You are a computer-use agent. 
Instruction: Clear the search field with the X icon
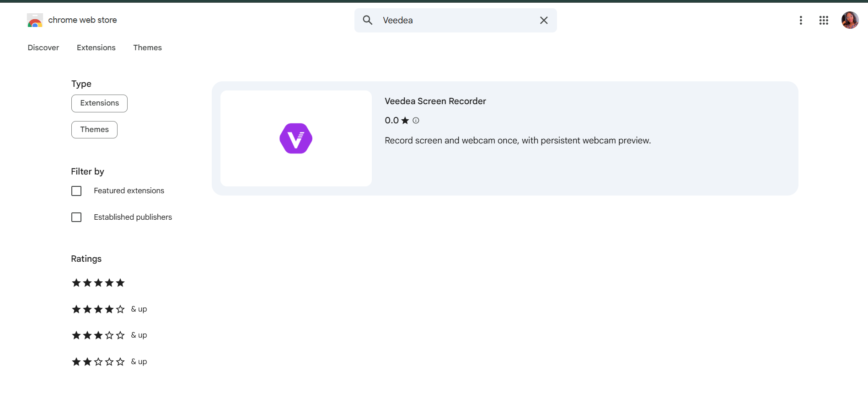[x=544, y=20]
